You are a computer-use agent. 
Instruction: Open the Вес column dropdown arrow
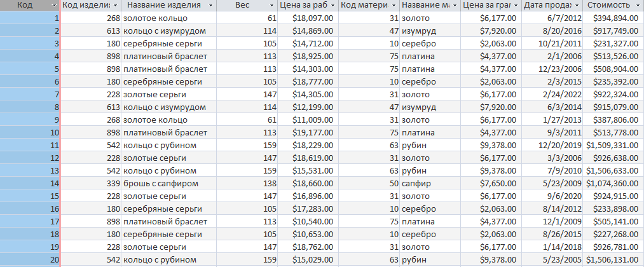[x=271, y=5]
